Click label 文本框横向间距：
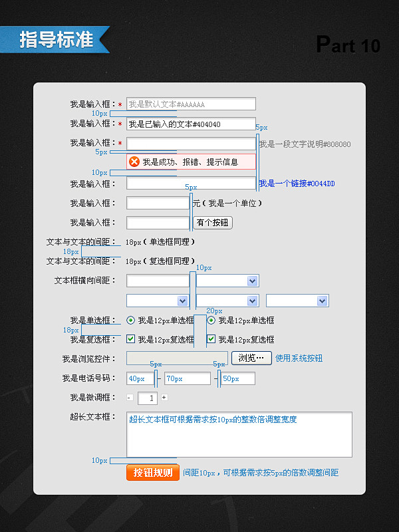The image size is (399, 532). [x=85, y=281]
